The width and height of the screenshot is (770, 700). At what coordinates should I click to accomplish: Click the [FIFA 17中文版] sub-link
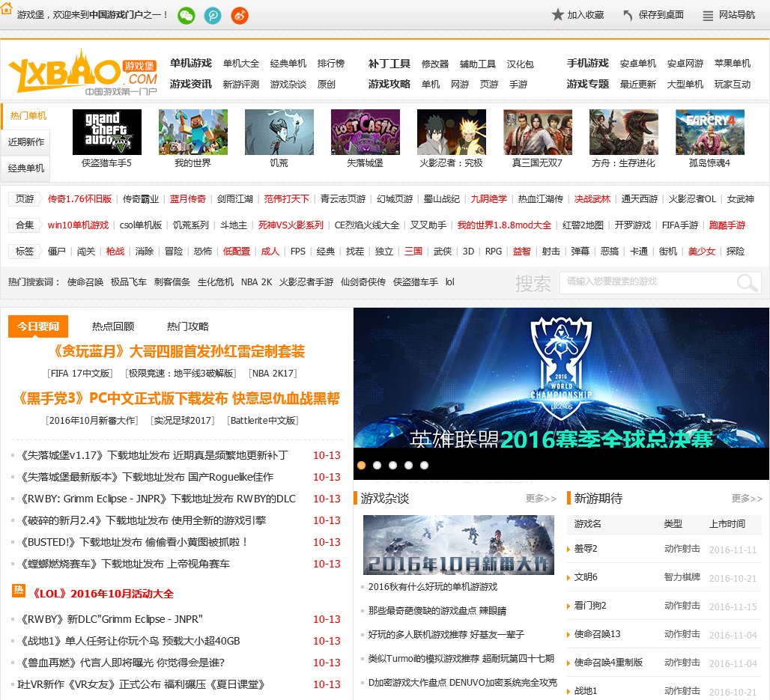(80, 374)
